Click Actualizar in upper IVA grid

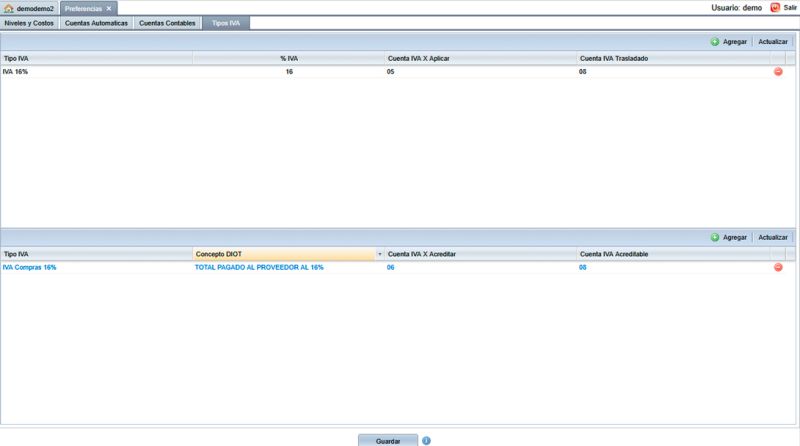point(772,42)
